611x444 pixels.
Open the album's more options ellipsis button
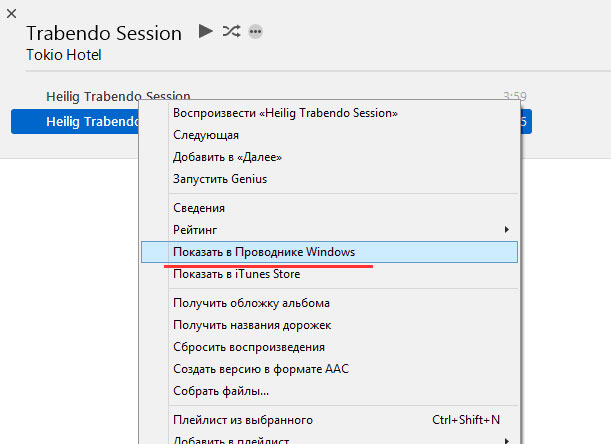(x=256, y=32)
